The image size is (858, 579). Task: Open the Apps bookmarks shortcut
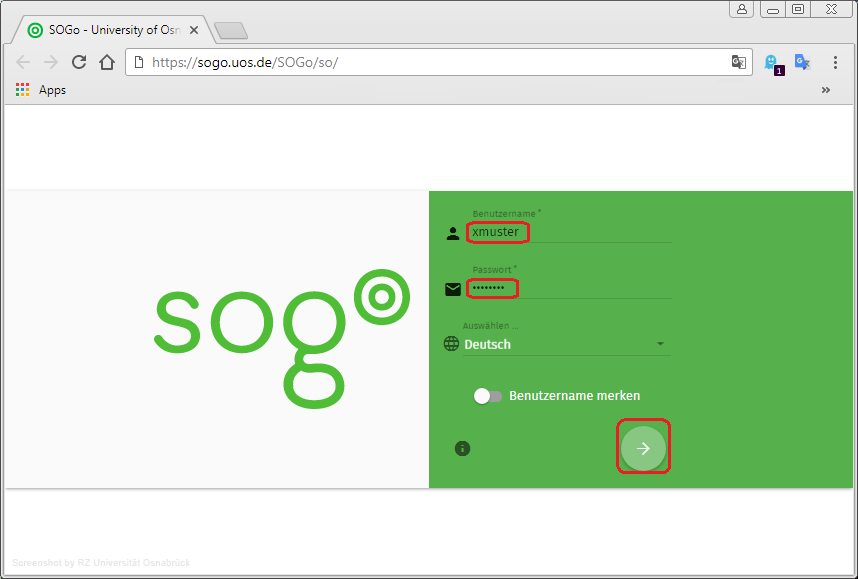pyautogui.click(x=41, y=90)
